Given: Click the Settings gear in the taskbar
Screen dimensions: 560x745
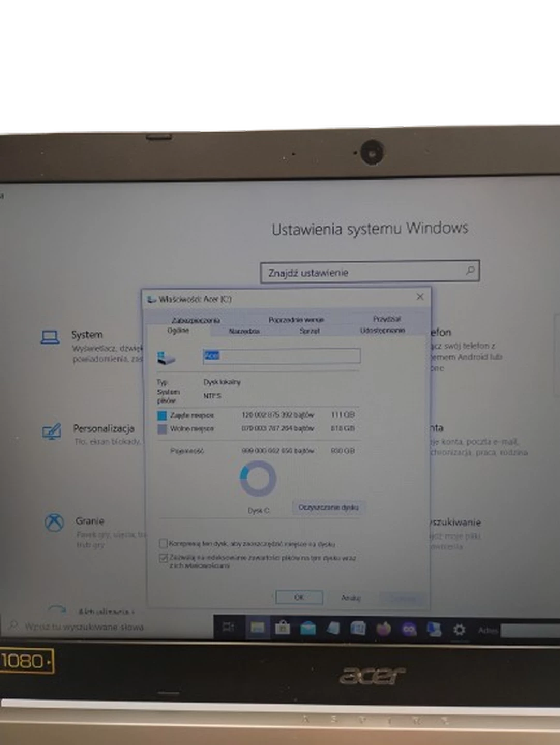Looking at the screenshot, I should pos(459,630).
